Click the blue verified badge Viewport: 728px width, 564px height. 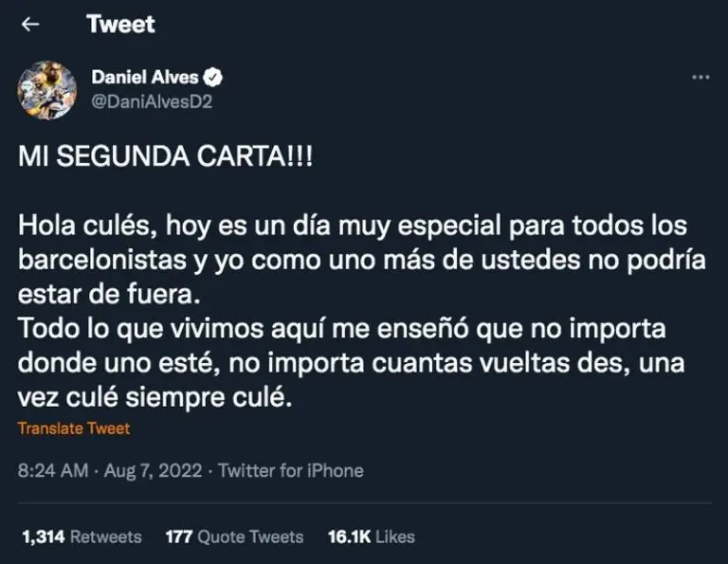(x=214, y=78)
